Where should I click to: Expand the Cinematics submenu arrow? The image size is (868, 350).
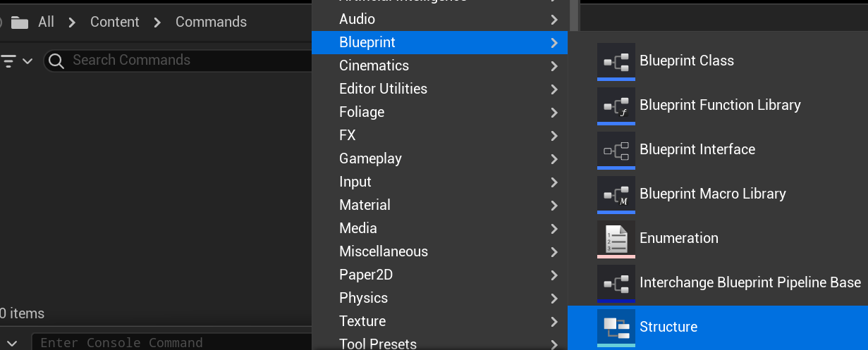coord(554,66)
